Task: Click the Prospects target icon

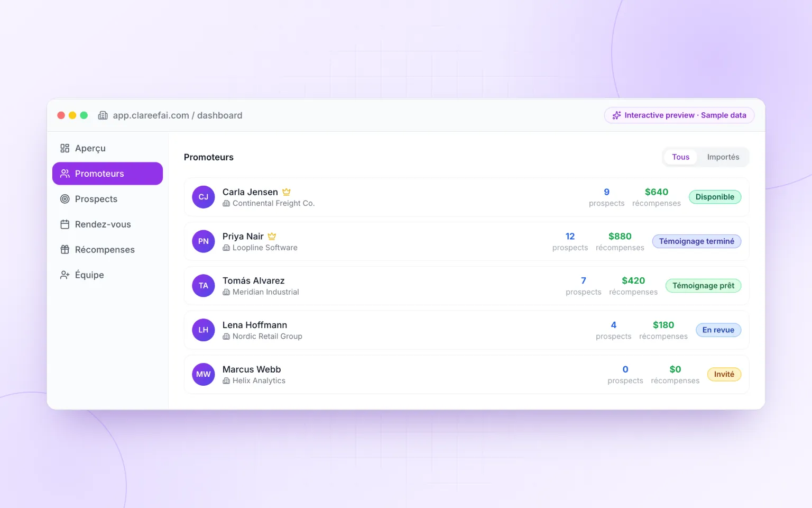Action: pos(65,199)
